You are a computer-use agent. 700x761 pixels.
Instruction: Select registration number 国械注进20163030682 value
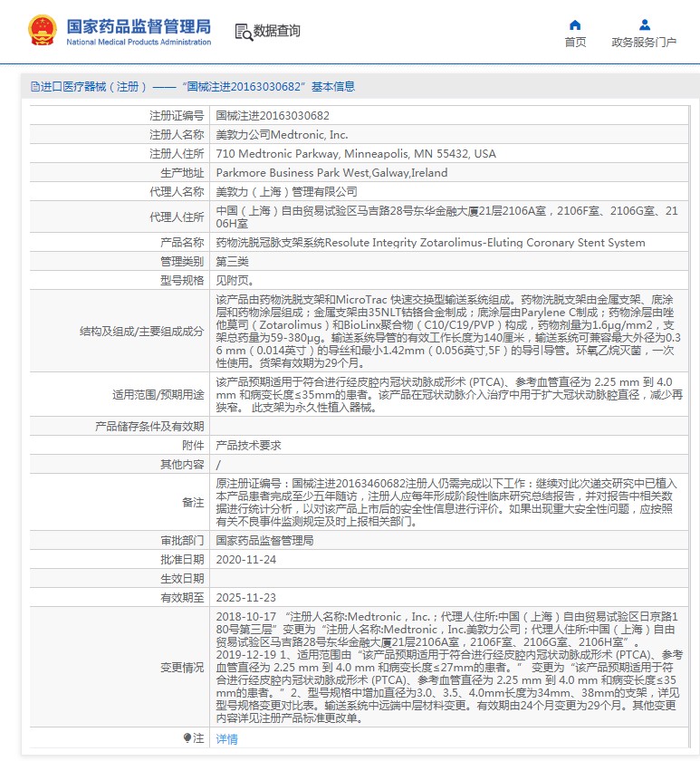tap(273, 116)
